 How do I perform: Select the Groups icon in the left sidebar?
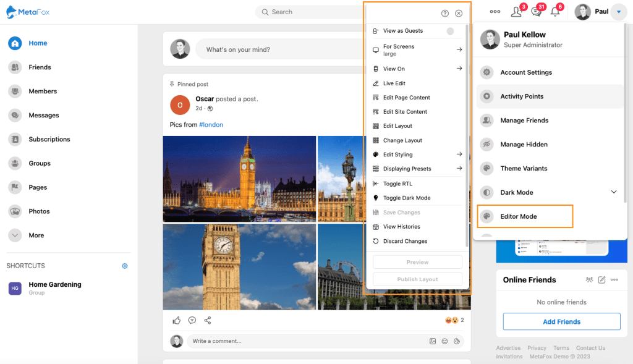14,163
